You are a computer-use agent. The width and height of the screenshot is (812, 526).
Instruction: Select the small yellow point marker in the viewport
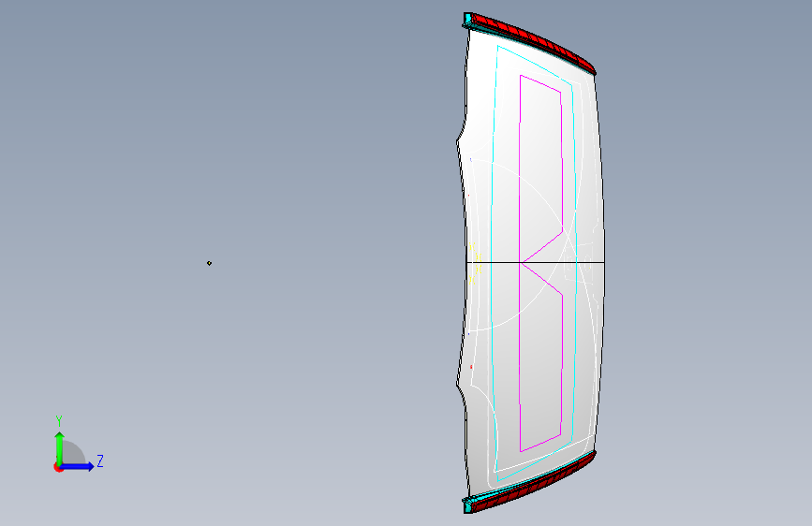[209, 263]
